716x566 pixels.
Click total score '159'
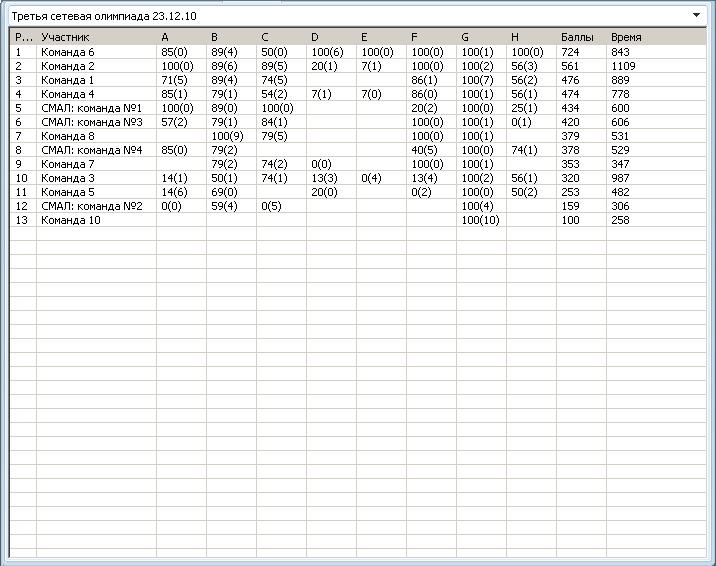point(570,206)
